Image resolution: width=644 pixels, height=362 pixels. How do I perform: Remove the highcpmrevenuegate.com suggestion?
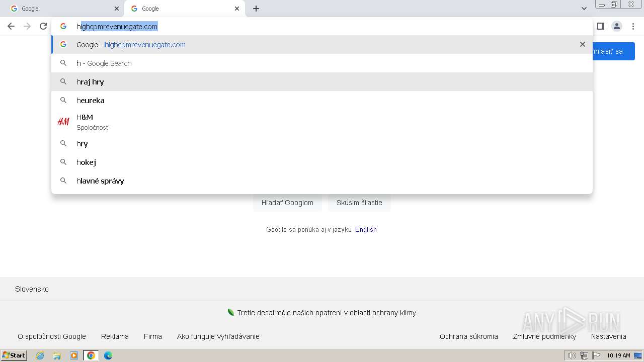(x=583, y=44)
